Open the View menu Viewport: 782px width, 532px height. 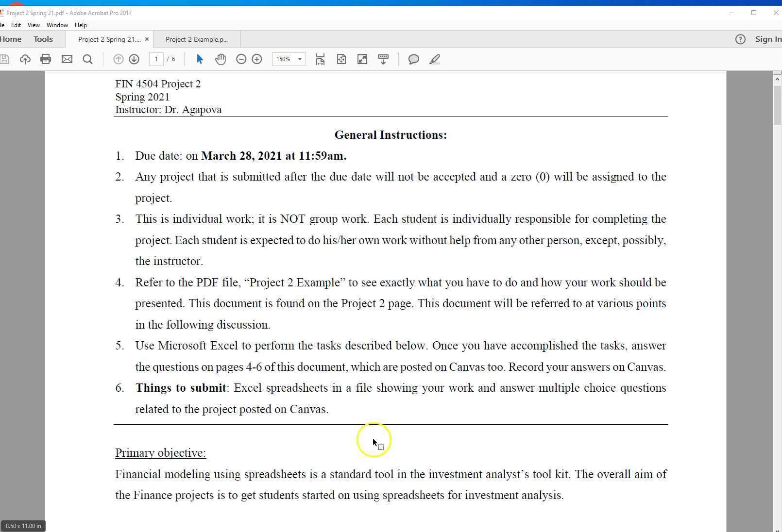[x=34, y=25]
